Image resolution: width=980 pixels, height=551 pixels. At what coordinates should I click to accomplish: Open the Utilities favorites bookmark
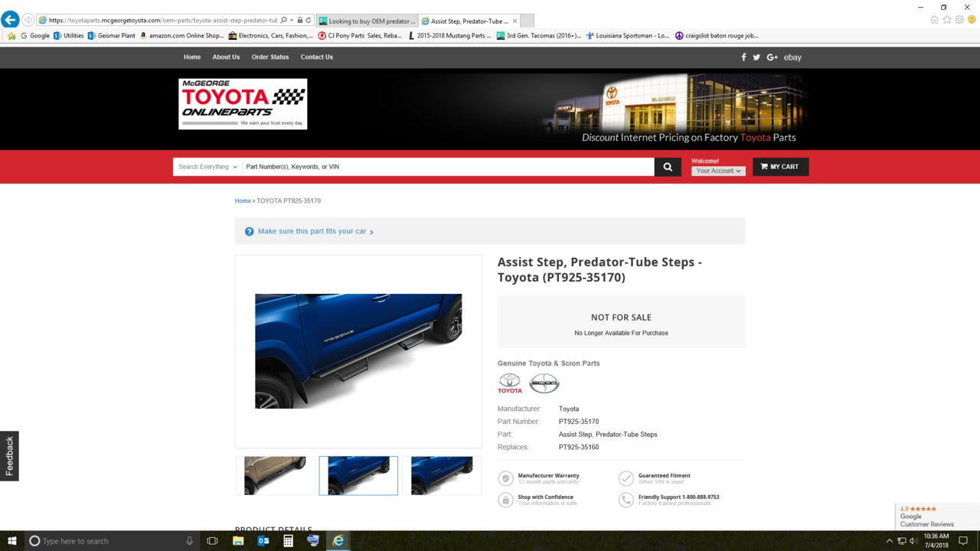[x=69, y=36]
